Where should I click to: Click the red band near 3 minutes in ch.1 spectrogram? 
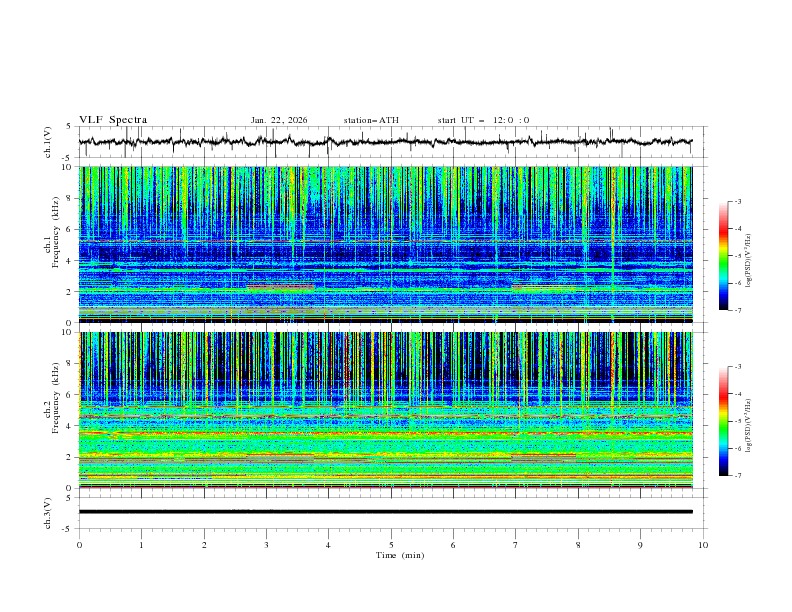coord(280,287)
